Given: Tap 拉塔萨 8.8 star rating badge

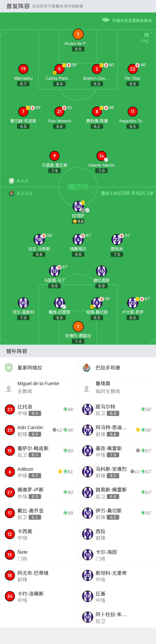Looking at the screenshot, I should click(78, 221).
